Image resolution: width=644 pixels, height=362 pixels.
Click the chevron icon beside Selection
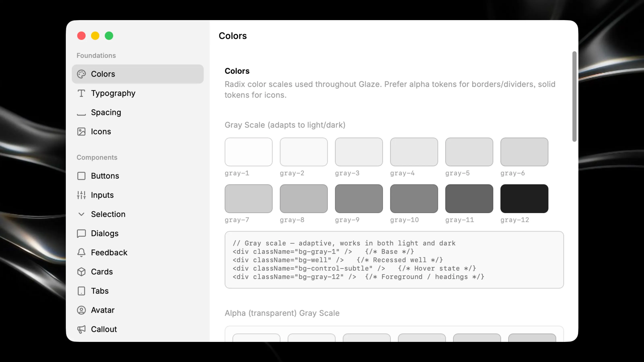[81, 214]
